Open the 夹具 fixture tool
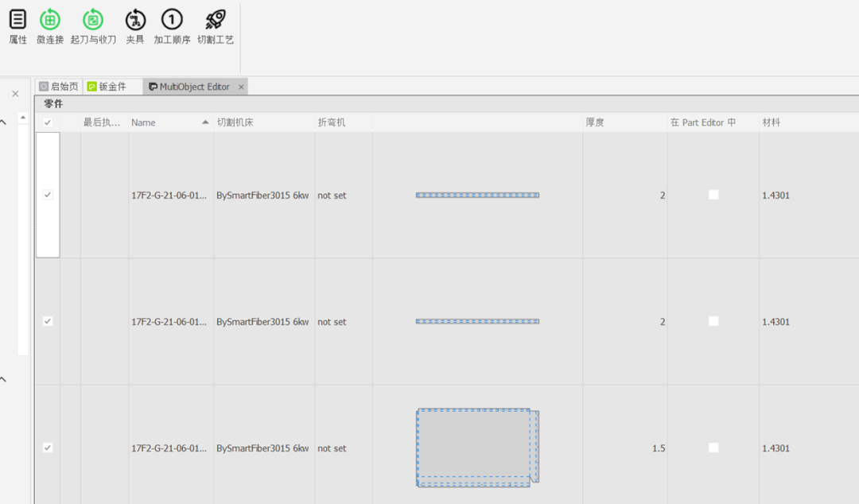859x504 pixels. coord(135,21)
